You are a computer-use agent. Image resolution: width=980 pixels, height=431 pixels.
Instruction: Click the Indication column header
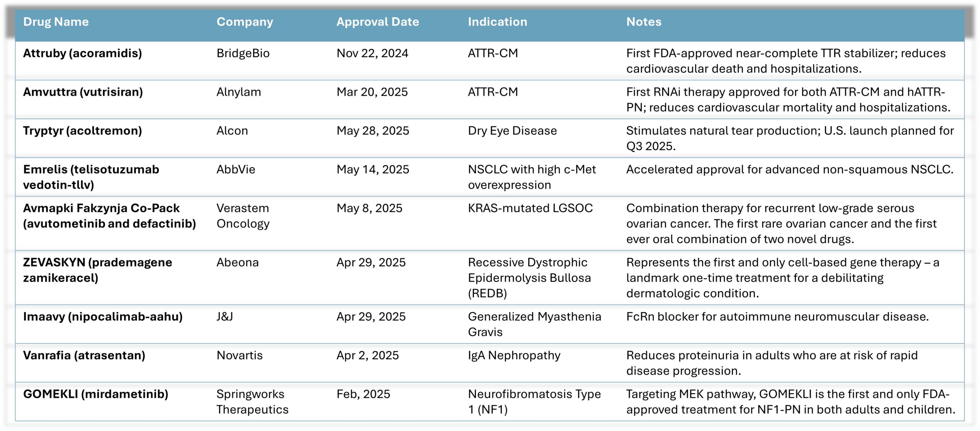point(497,22)
